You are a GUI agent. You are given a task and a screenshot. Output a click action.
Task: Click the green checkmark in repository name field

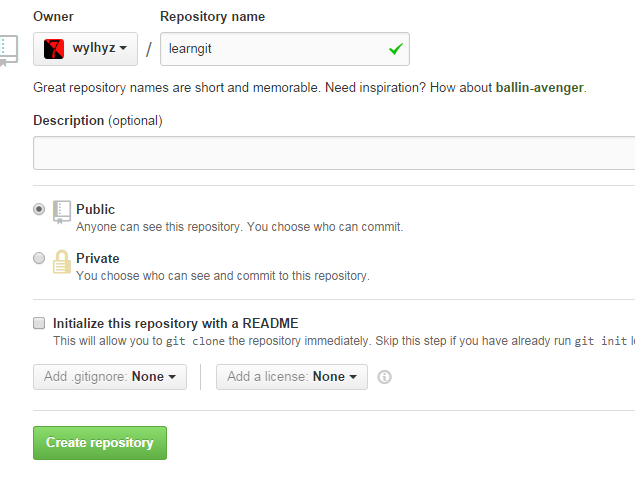[x=396, y=49]
